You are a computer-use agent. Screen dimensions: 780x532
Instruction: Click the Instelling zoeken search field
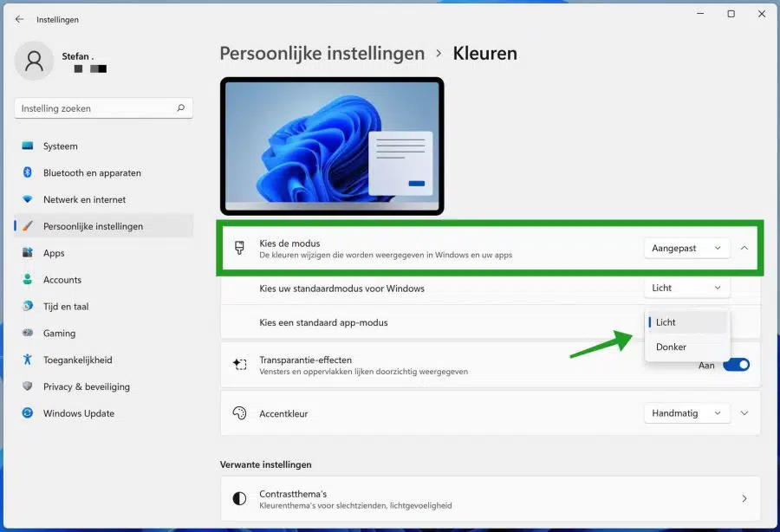click(103, 108)
